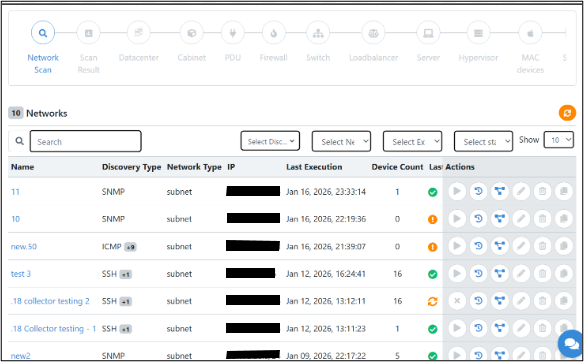Open .18 Collector testing - 1 link
This screenshot has width=584, height=362.
[53, 328]
